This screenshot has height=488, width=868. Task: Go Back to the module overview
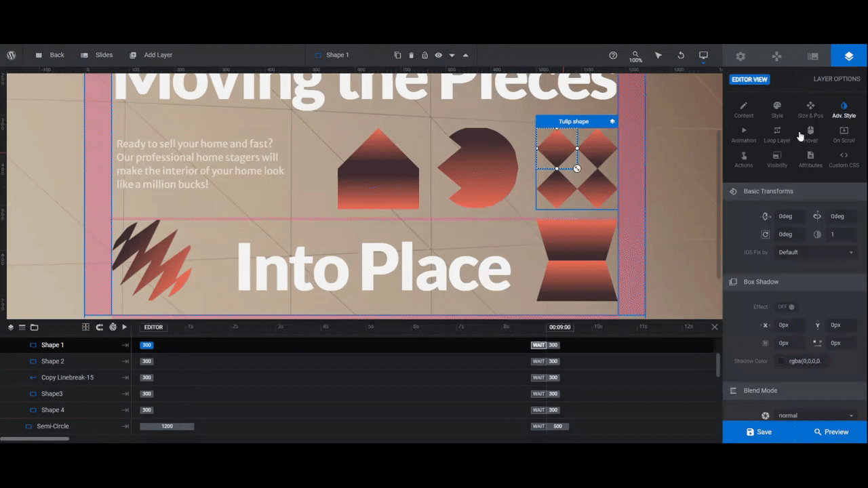click(x=50, y=55)
